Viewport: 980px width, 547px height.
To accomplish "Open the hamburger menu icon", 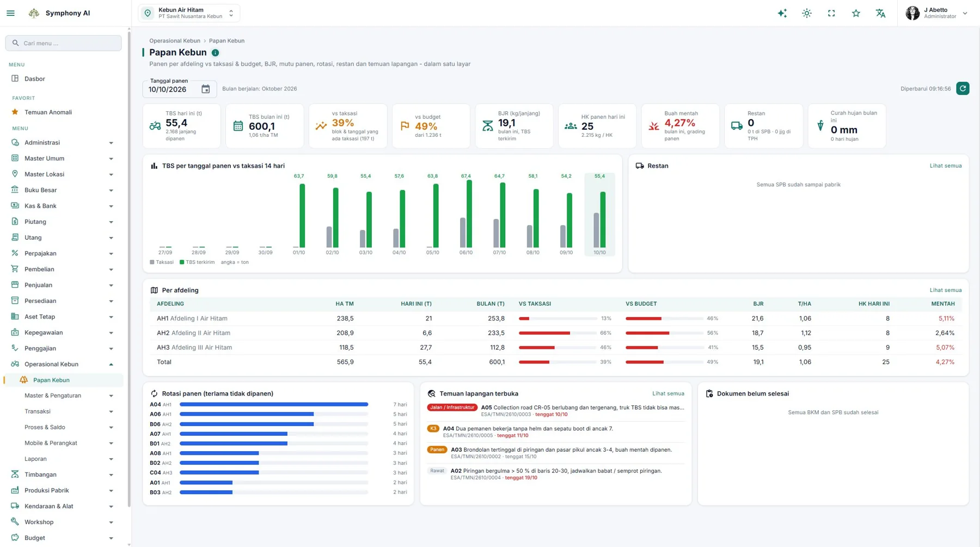I will tap(10, 13).
